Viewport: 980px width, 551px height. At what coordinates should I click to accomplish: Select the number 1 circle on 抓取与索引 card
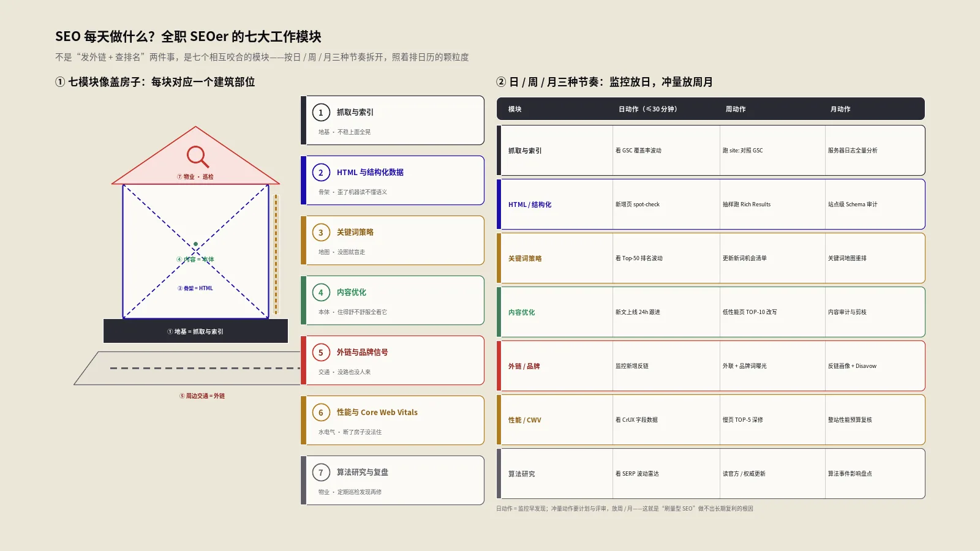(x=321, y=113)
